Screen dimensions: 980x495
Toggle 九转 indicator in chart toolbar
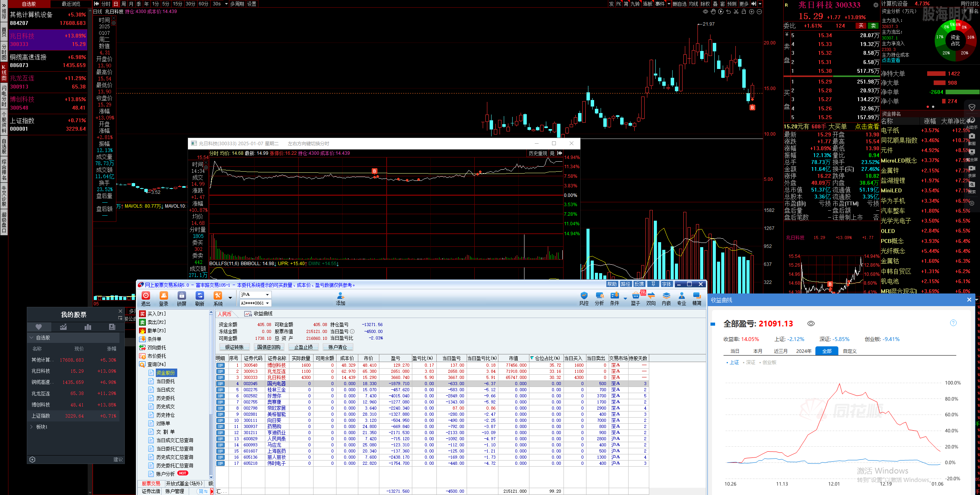click(x=635, y=4)
